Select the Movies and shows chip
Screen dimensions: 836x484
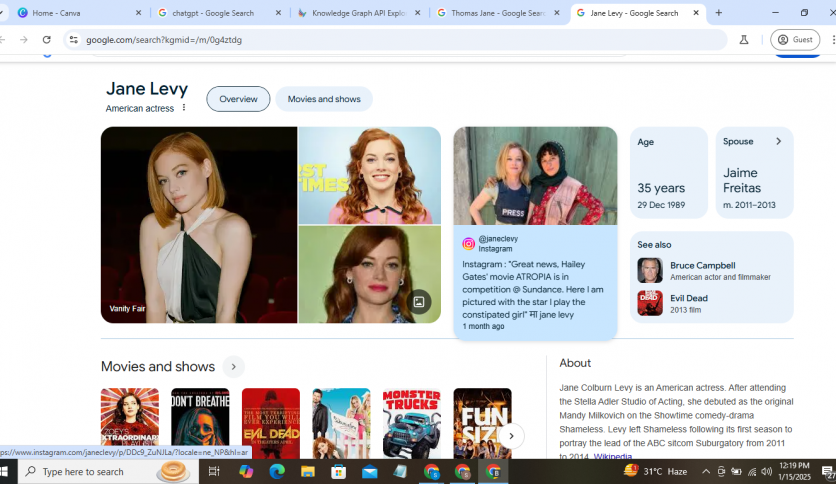[324, 99]
